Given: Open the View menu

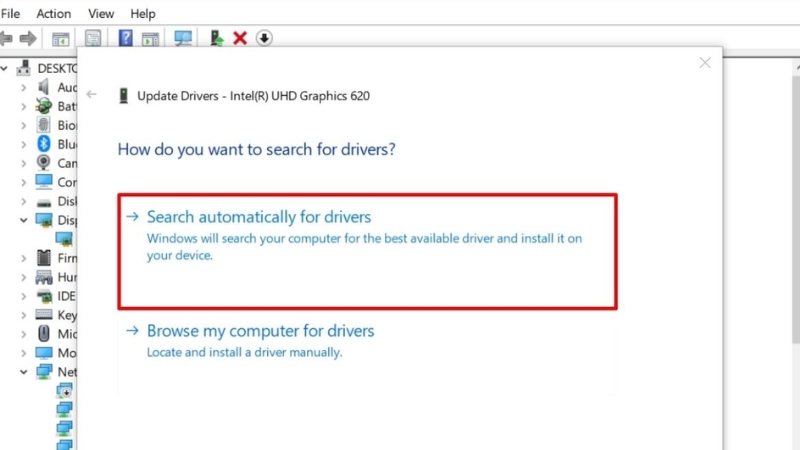Looking at the screenshot, I should [x=101, y=14].
